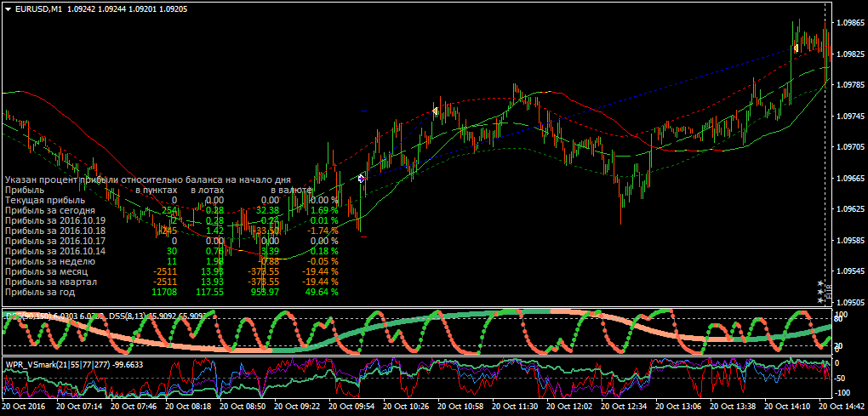Click the quarterly lots value 13.93
This screenshot has height=416, width=868.
[211, 282]
